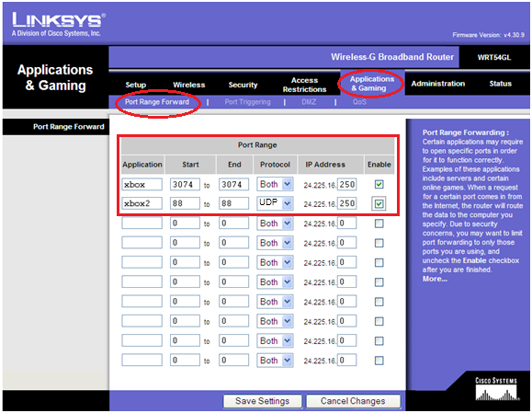Click the IP octet field in the last row
The width and height of the screenshot is (532, 413).
click(346, 360)
